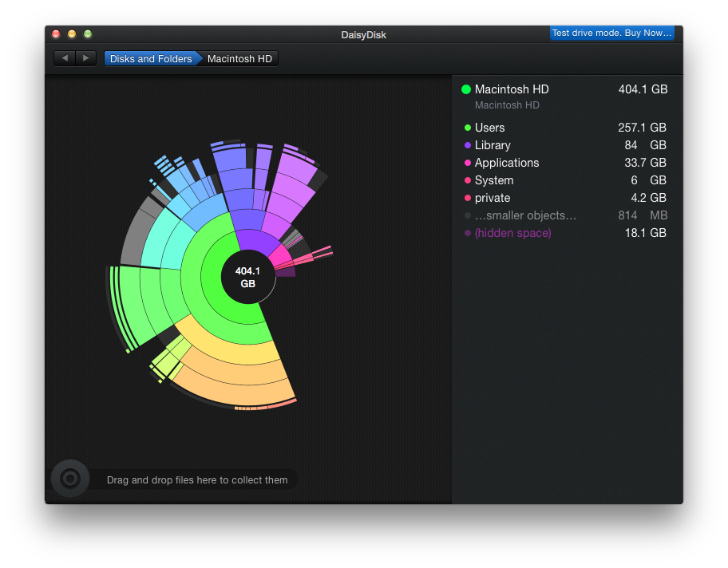
Task: Click the back navigation arrow
Action: [x=65, y=58]
